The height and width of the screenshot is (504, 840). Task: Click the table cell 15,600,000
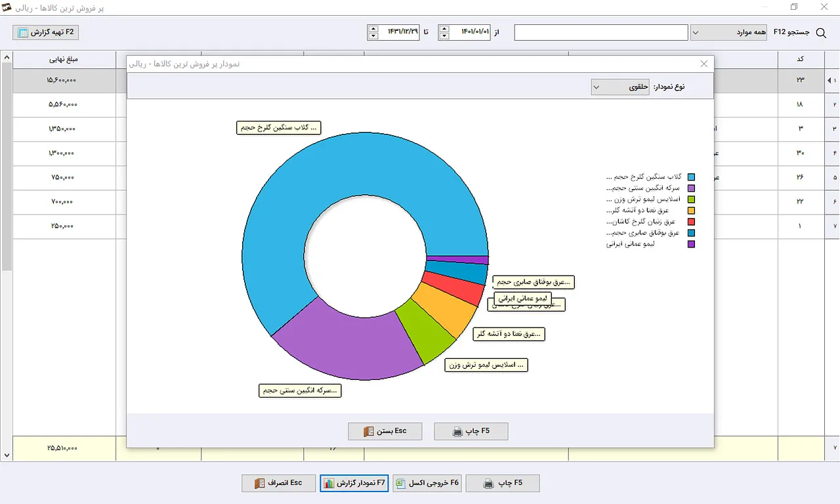point(64,80)
